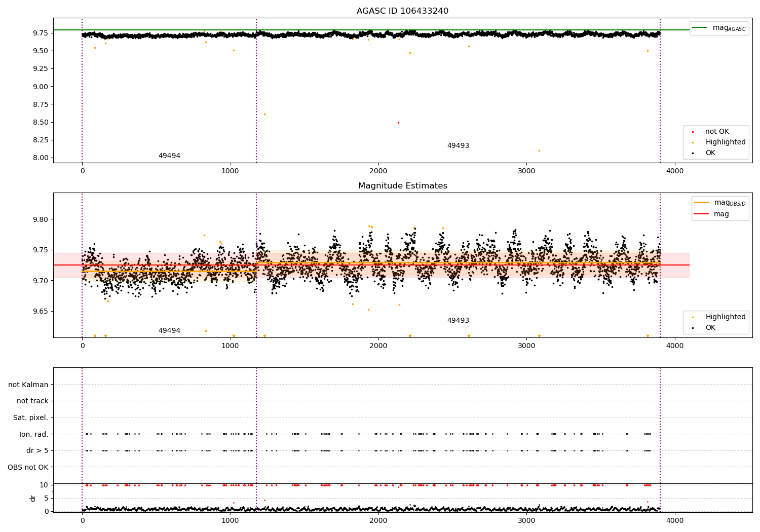
Task: Click the 9.80 y-tick in Magnitude Estimates
Action: tap(41, 220)
